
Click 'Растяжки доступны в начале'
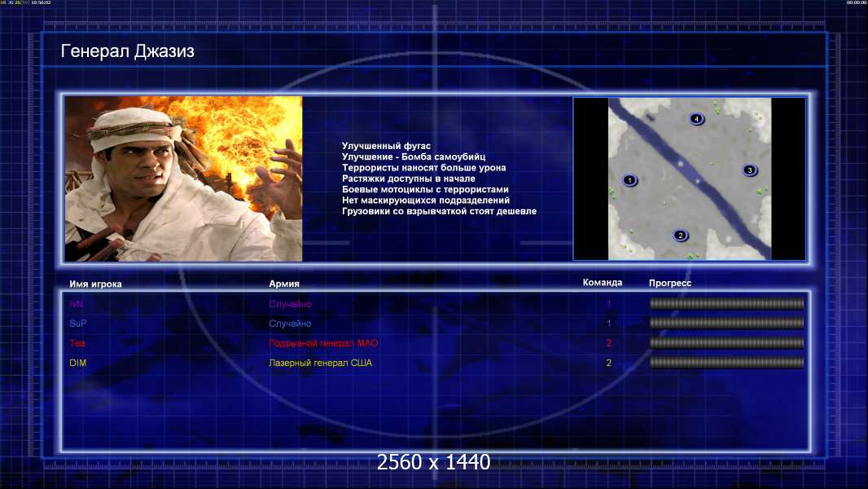point(408,178)
